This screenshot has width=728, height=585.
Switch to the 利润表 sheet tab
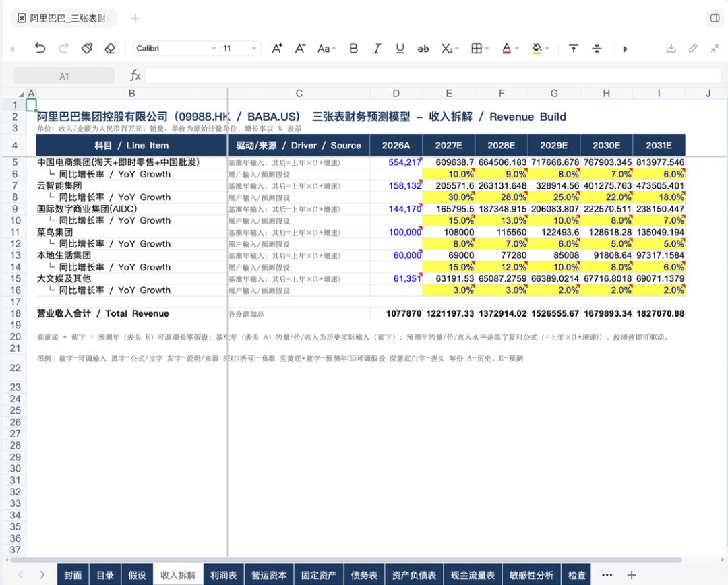(x=223, y=575)
